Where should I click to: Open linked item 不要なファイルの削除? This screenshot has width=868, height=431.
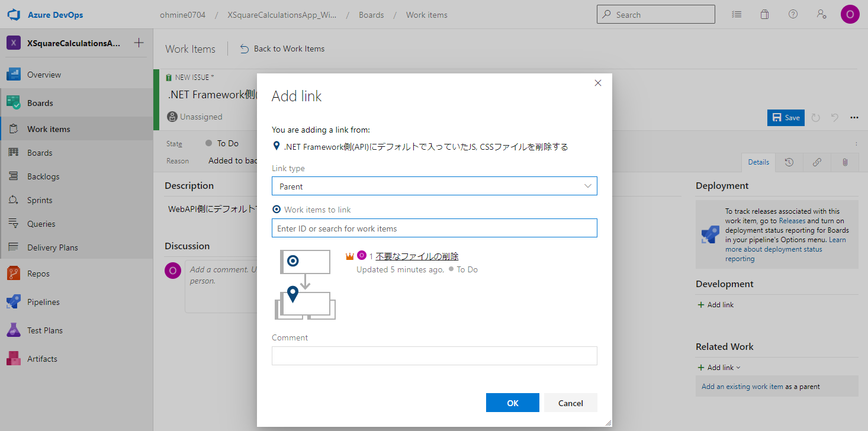[x=417, y=256]
